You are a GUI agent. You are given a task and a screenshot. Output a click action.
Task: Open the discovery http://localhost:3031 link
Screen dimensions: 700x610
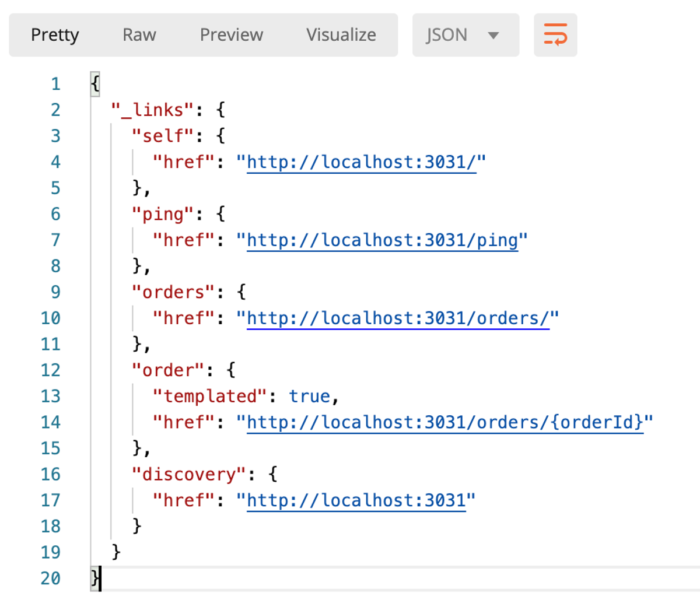356,500
